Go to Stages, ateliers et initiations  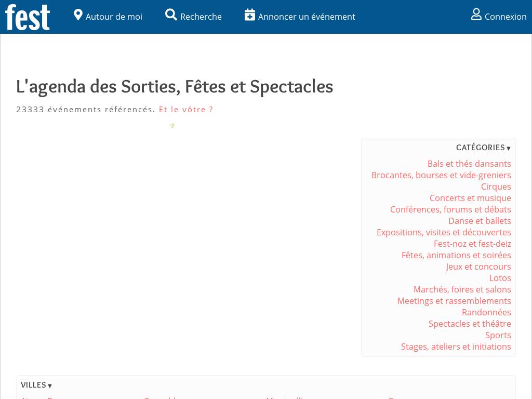pos(456,347)
